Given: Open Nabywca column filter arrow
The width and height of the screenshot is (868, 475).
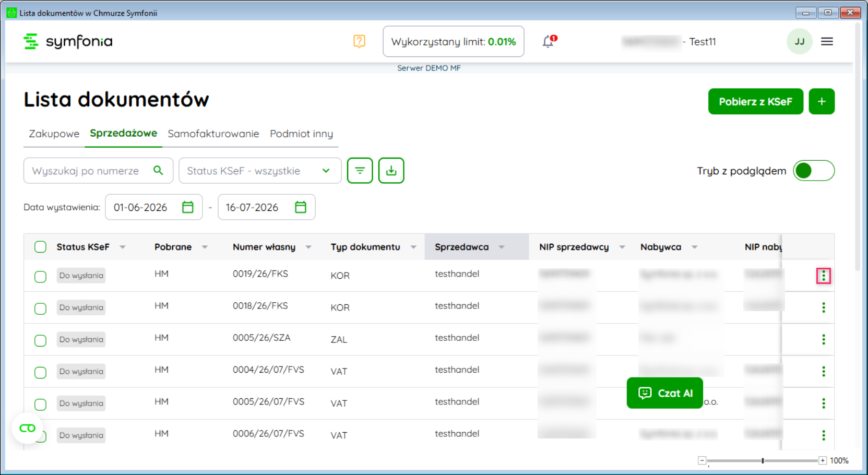Looking at the screenshot, I should (x=695, y=247).
